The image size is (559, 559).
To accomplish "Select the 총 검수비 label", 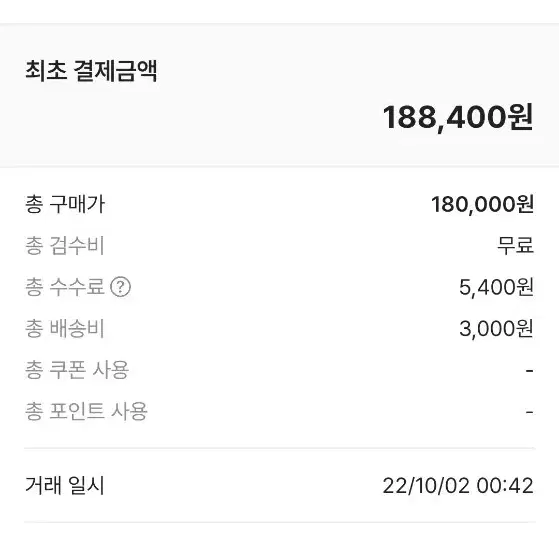I will (65, 246).
